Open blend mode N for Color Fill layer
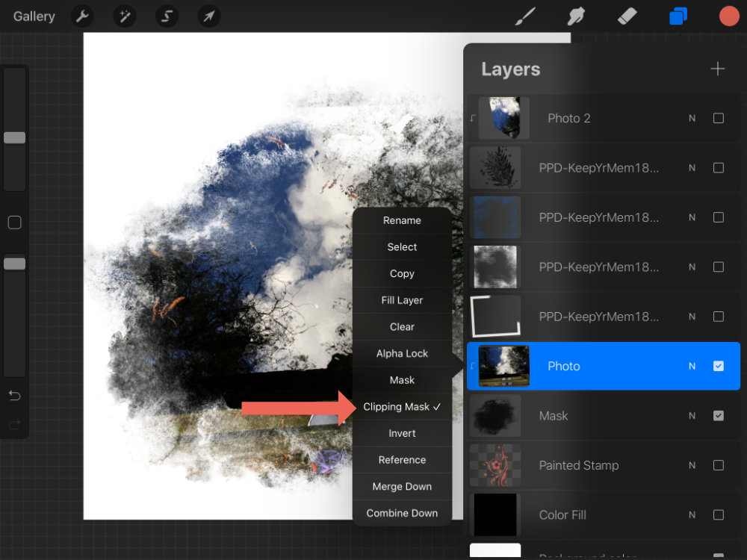Image resolution: width=747 pixels, height=560 pixels. (x=692, y=514)
